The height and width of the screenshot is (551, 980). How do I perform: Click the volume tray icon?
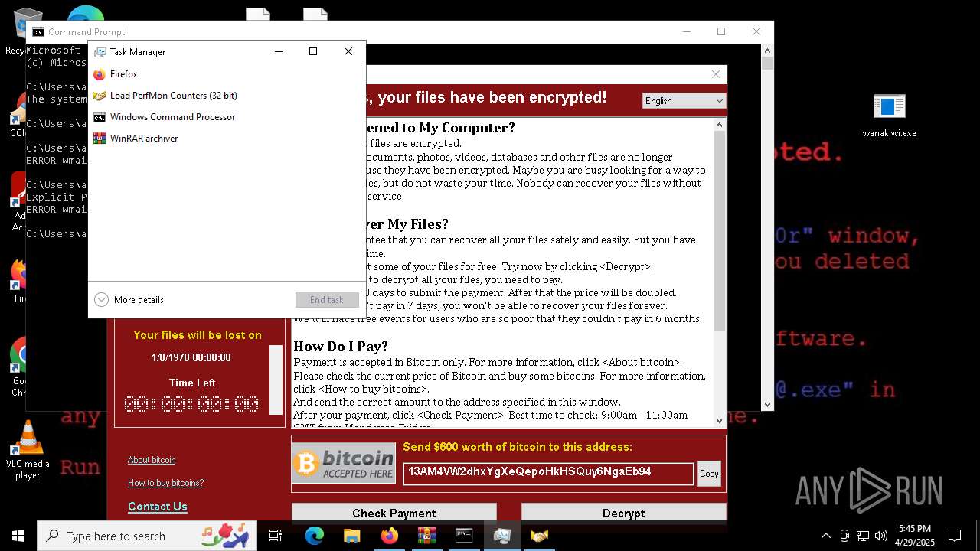coord(881,536)
